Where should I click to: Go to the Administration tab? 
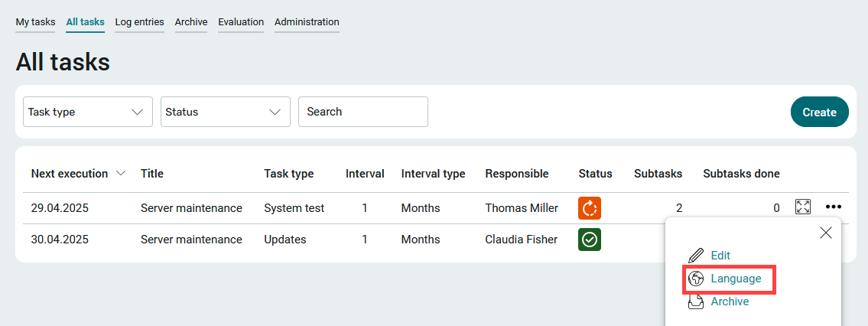point(307,22)
